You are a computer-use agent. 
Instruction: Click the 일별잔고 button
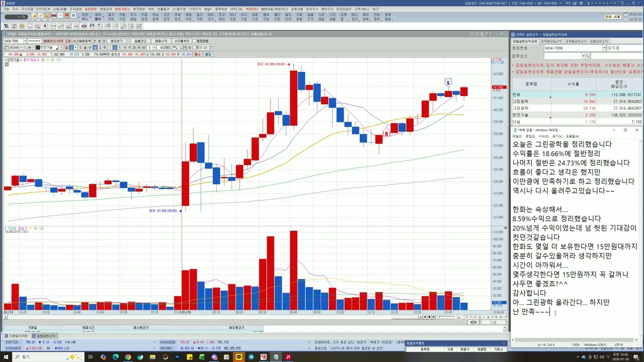139,41
